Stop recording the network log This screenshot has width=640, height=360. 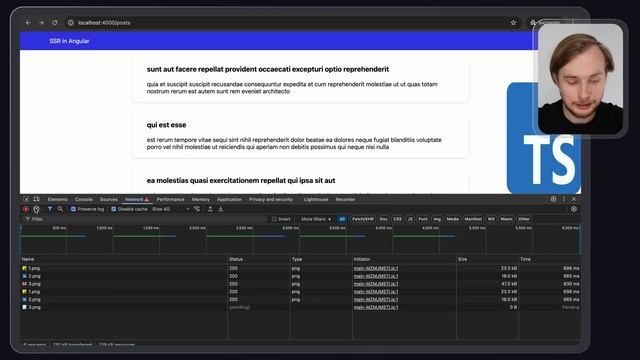[26, 209]
